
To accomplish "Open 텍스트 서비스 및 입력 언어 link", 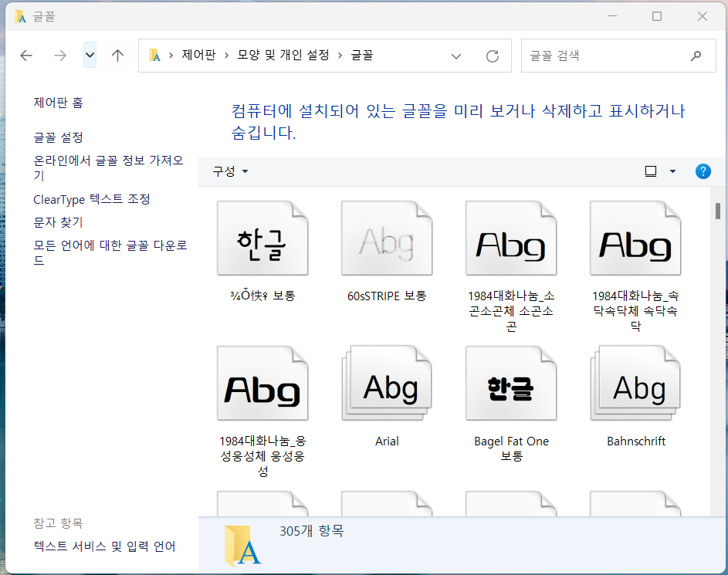I will pos(104,546).
